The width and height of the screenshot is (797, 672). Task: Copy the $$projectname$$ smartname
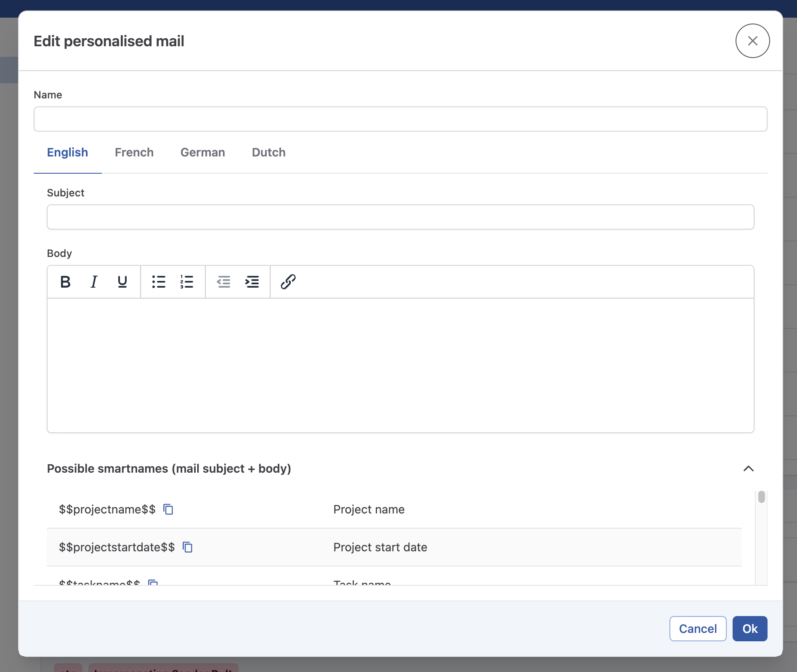(x=168, y=509)
